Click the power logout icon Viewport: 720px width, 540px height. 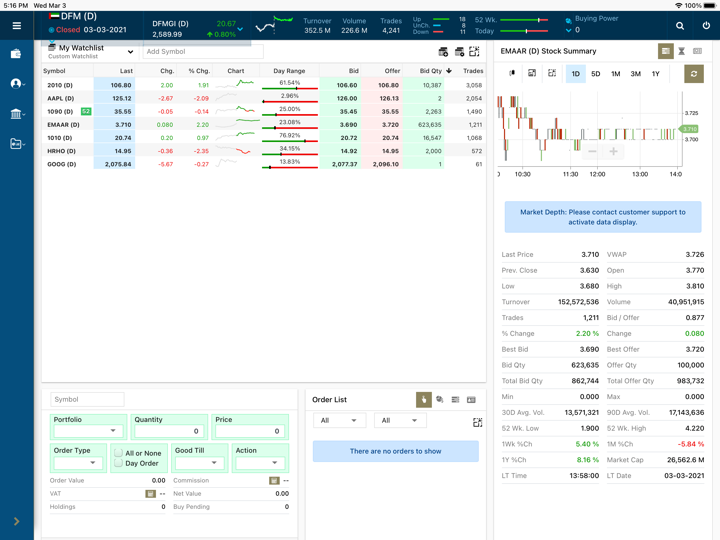pyautogui.click(x=705, y=25)
